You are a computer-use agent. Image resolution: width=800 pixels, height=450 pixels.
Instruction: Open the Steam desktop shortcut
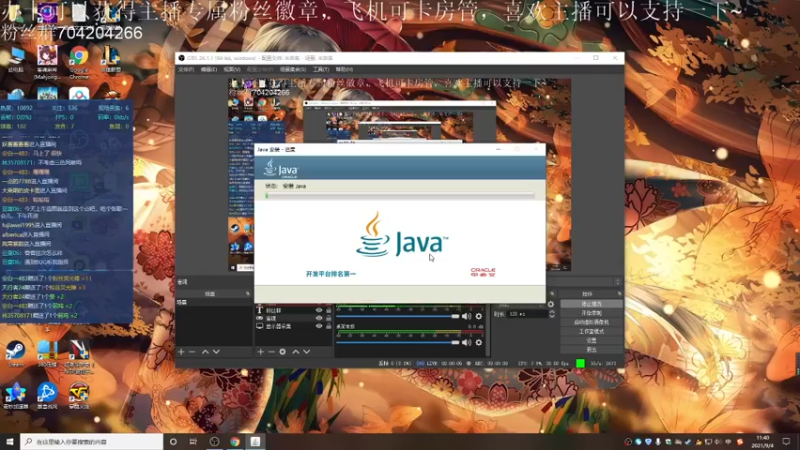15,354
